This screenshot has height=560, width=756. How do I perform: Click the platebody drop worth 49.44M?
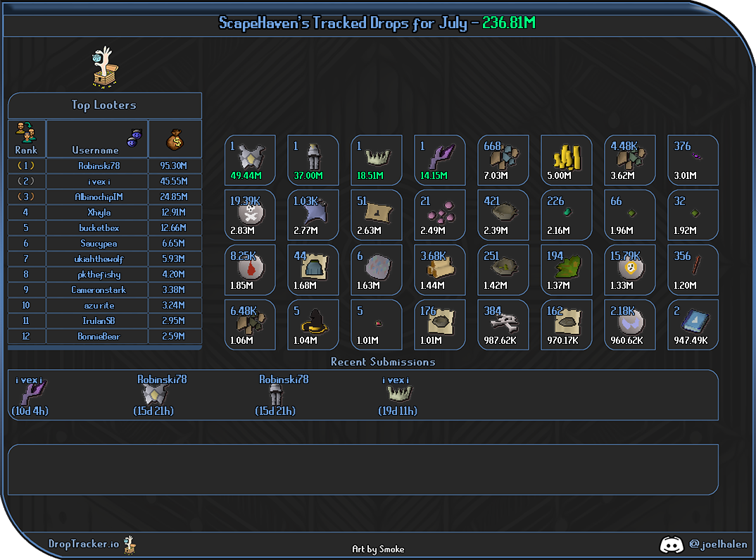coord(250,160)
